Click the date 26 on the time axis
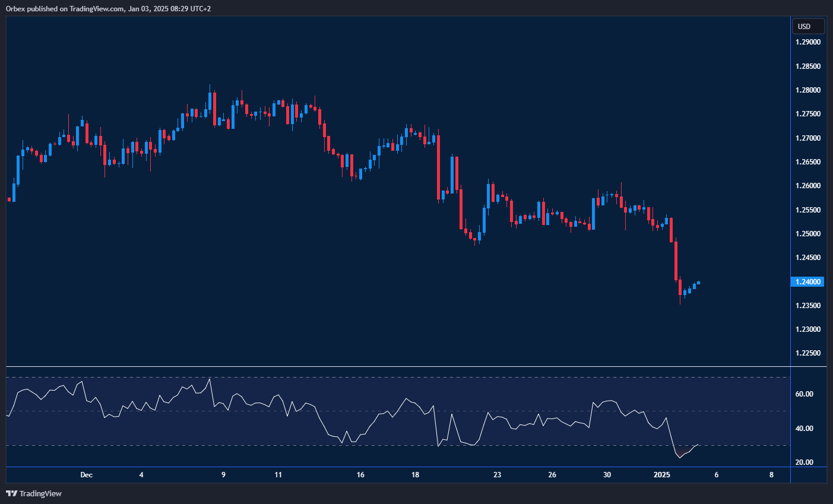Screen dimensions: 833x504 [552, 475]
